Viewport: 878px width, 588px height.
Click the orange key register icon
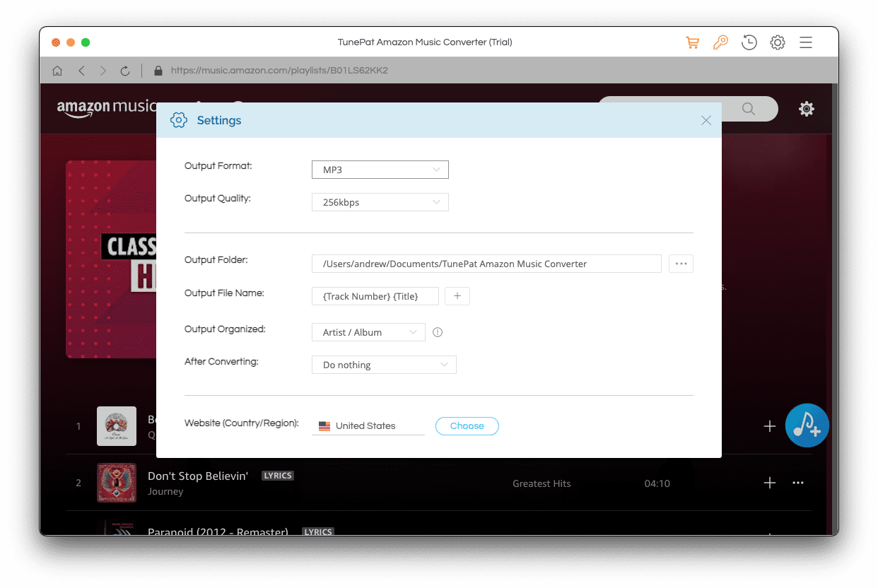[x=720, y=42]
